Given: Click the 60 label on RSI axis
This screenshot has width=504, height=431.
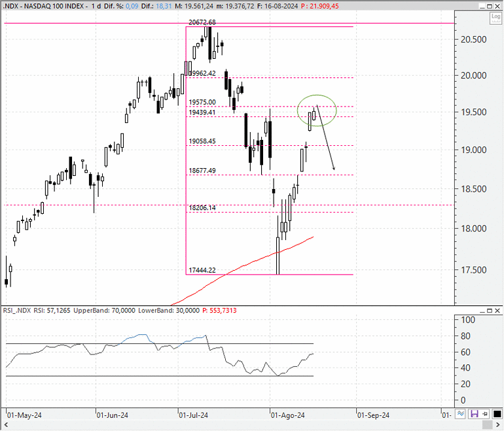Looking at the screenshot, I should 465,353.
